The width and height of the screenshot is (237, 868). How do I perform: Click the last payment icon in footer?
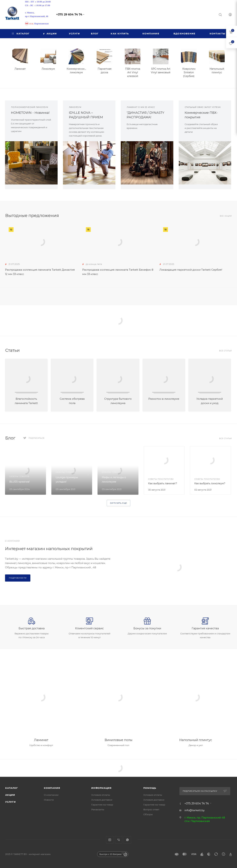[231, 854]
